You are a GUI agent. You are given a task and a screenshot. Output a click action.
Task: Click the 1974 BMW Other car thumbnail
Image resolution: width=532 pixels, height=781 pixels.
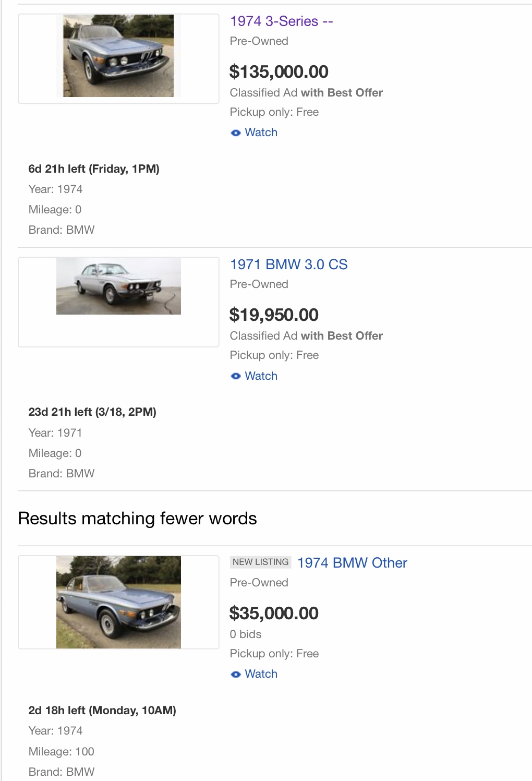118,602
